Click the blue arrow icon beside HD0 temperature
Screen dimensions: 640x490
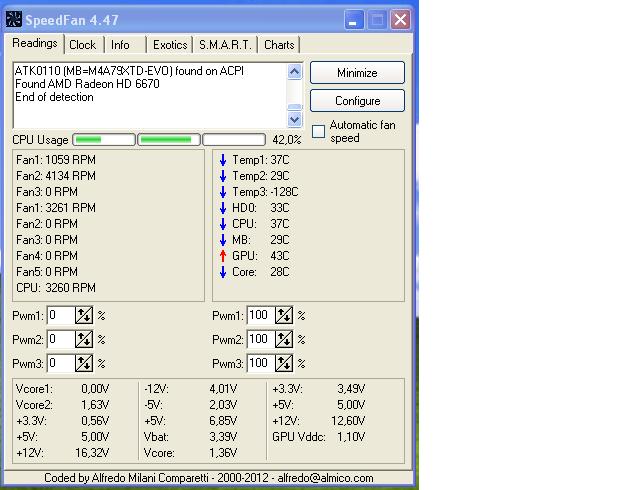click(222, 208)
